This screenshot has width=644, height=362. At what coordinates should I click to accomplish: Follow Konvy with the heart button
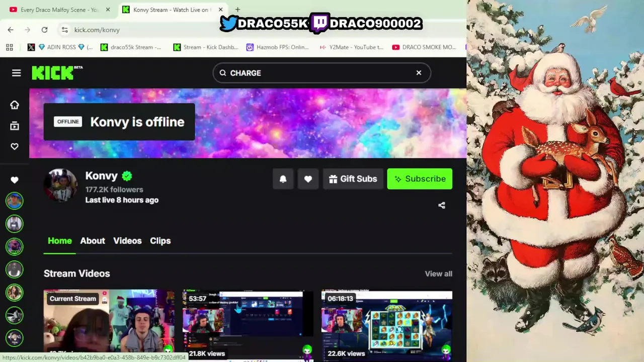pyautogui.click(x=308, y=179)
